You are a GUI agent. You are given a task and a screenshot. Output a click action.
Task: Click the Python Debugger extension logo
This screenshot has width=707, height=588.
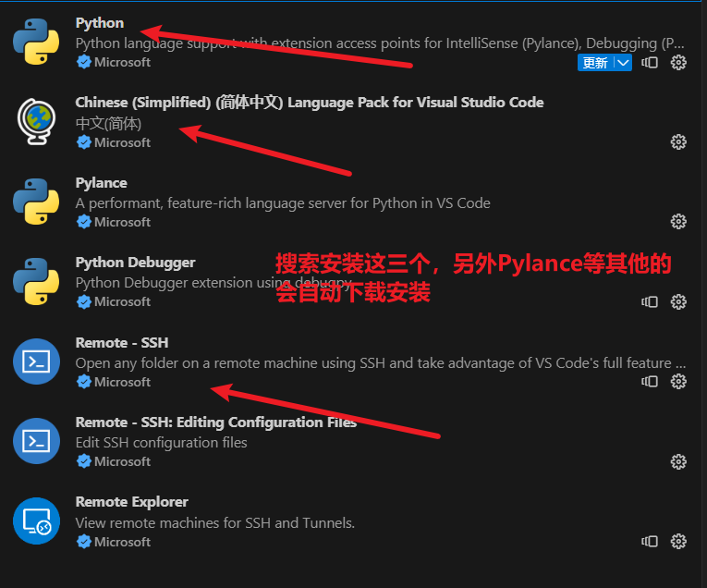[36, 281]
